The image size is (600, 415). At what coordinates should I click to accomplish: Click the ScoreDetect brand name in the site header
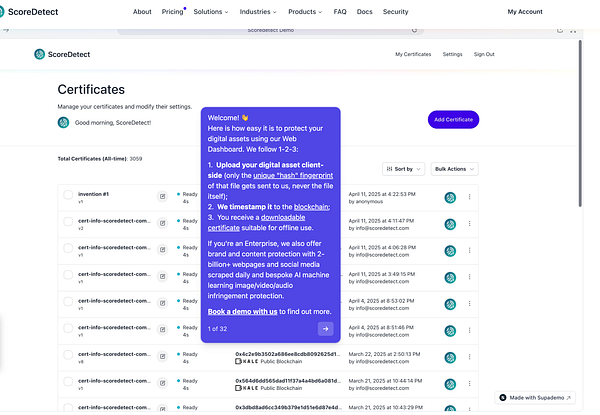pos(33,12)
